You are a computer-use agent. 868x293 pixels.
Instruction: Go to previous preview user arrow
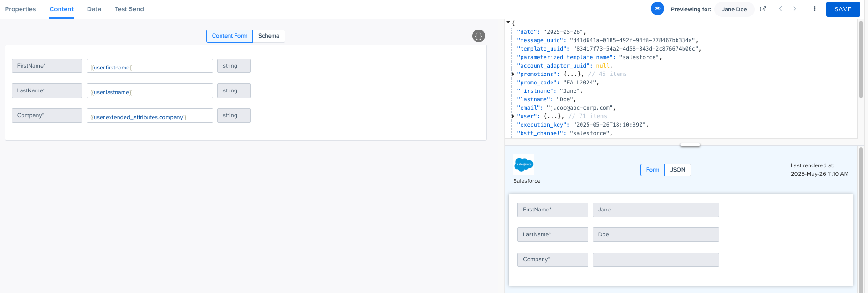point(780,9)
